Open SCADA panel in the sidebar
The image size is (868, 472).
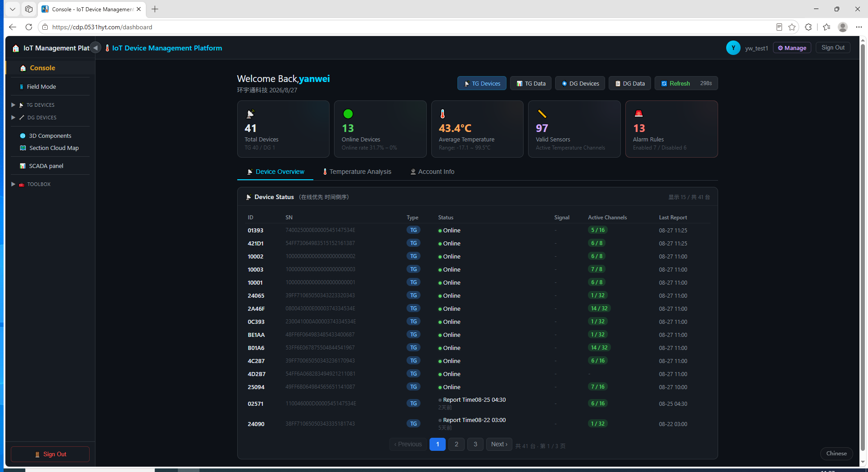[50, 166]
